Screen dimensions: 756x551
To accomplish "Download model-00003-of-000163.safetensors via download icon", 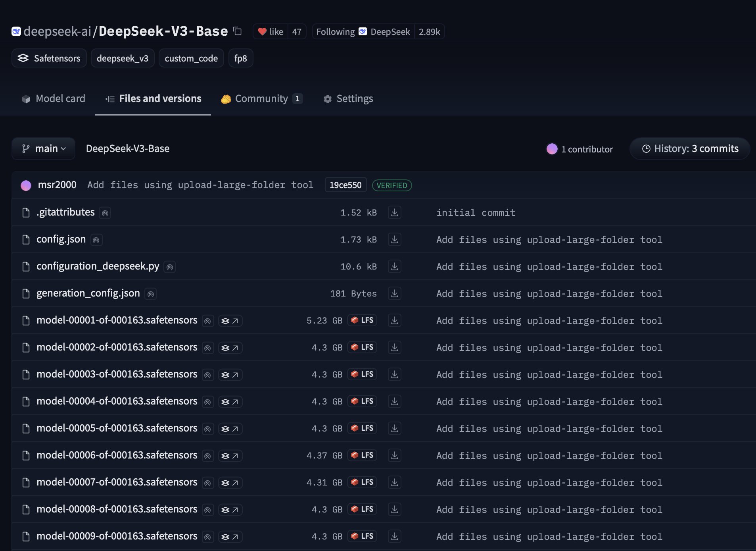I will click(395, 374).
